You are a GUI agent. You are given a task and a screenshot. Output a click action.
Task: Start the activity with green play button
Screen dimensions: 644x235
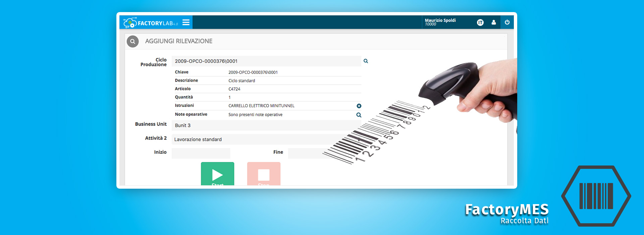(x=217, y=174)
